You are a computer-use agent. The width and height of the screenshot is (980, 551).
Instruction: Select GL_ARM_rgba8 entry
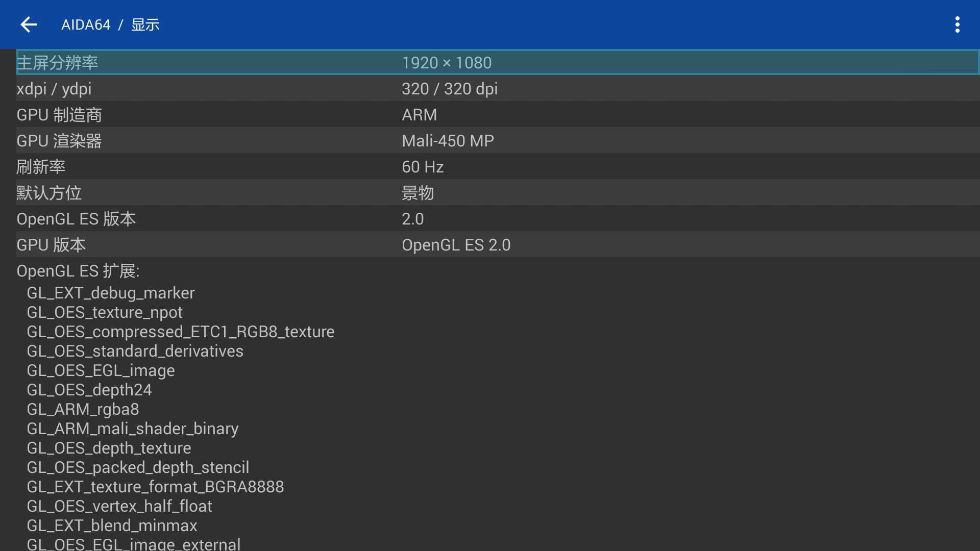click(x=83, y=409)
